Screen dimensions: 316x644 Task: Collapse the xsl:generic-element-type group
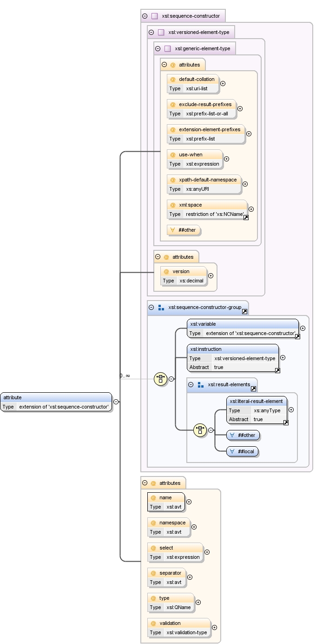click(158, 48)
